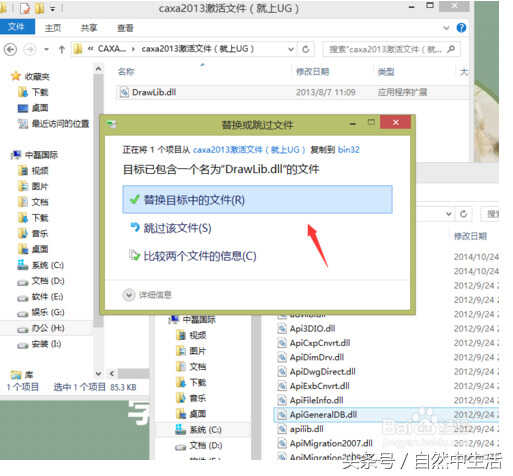513x476 pixels.
Task: Open the address bar history dropdown arrow
Action: [291, 49]
